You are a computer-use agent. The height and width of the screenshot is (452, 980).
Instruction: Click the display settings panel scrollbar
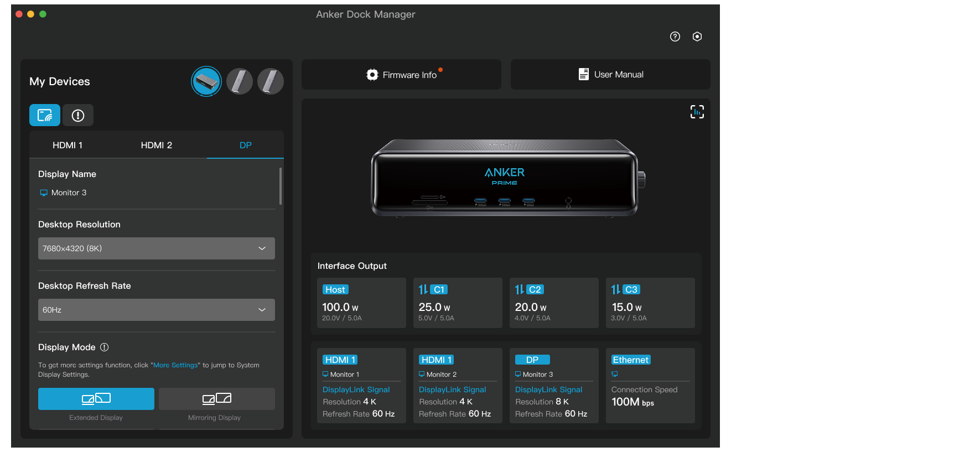(281, 186)
